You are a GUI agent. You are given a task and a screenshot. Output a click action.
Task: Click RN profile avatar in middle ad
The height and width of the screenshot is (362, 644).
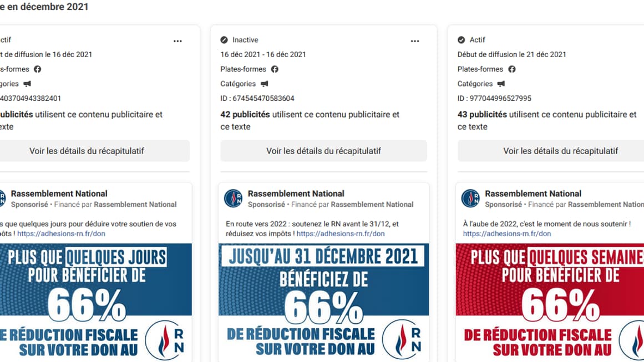(x=233, y=198)
